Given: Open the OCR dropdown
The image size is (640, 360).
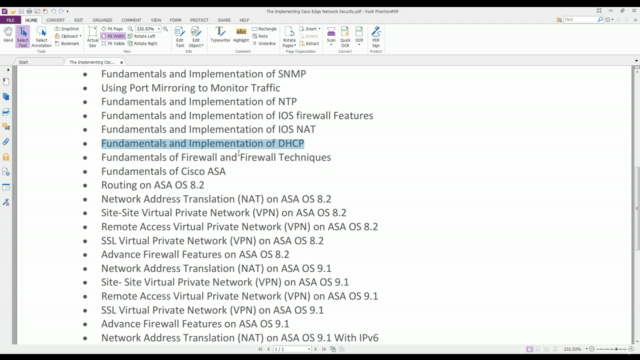Looking at the screenshot, I should click(359, 36).
